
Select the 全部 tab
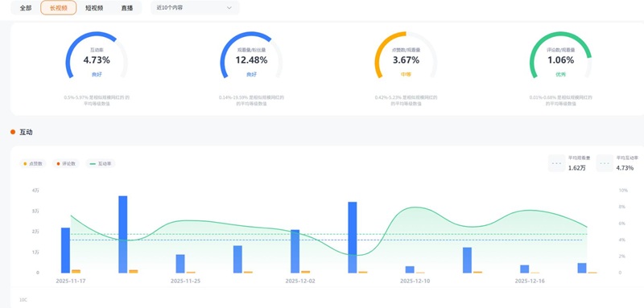(x=26, y=8)
